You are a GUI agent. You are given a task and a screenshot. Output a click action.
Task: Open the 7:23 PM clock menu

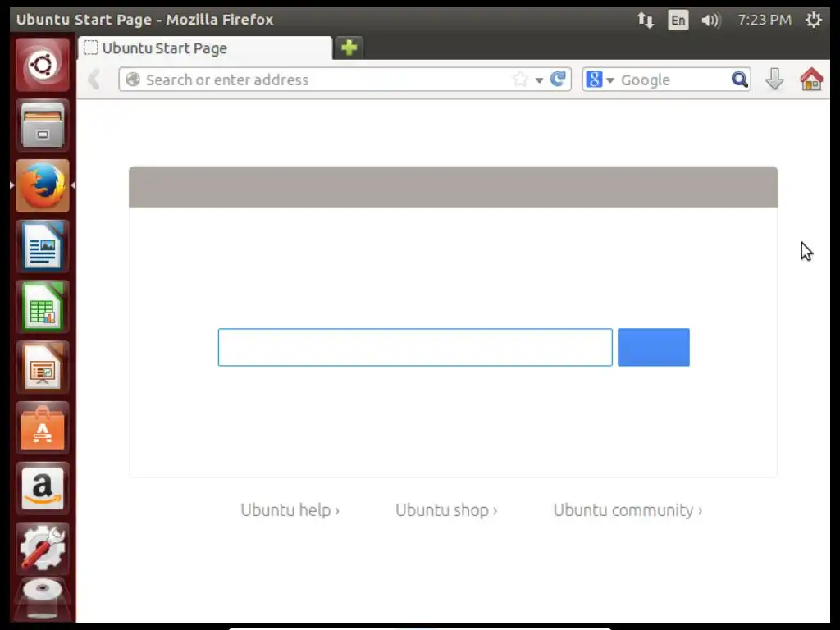tap(765, 21)
